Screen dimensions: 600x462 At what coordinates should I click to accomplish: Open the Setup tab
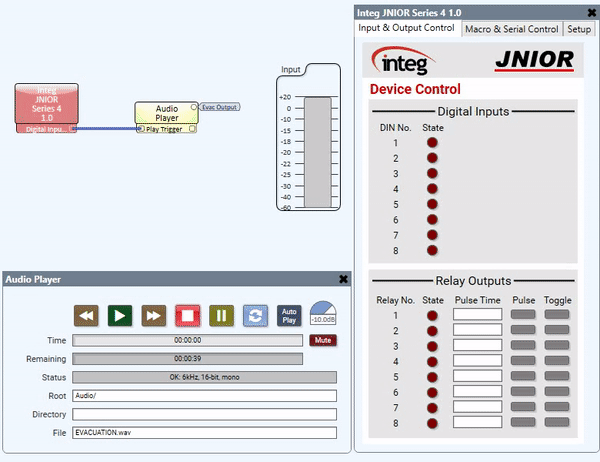579,29
